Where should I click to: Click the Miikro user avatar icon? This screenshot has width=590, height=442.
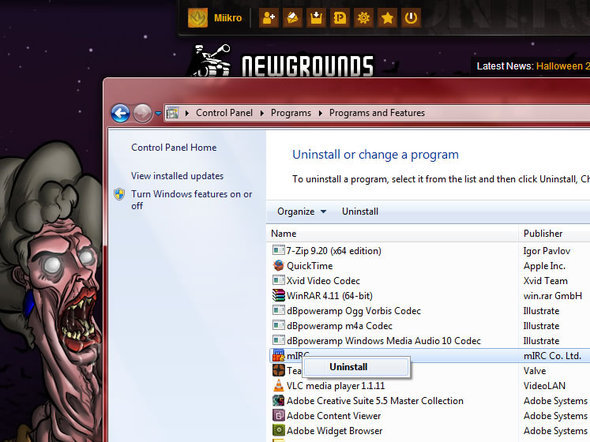pos(198,18)
